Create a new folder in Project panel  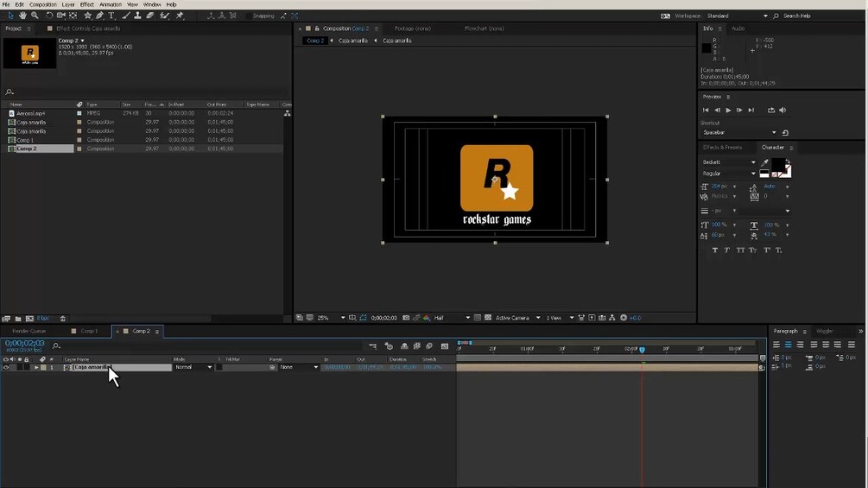click(x=18, y=319)
